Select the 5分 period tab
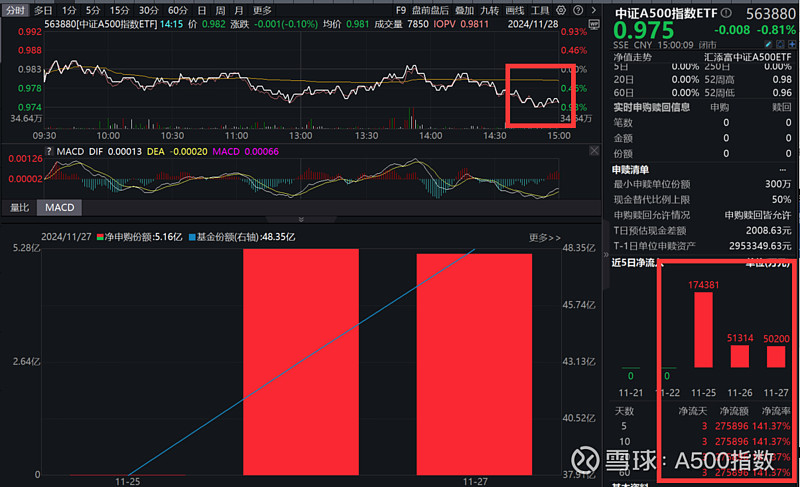 pos(93,10)
